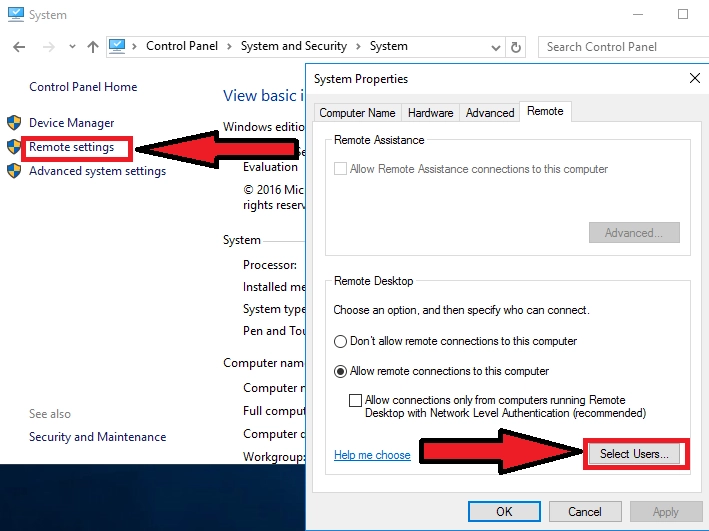
Task: Click the Up arrow navigation icon
Action: pos(93,47)
